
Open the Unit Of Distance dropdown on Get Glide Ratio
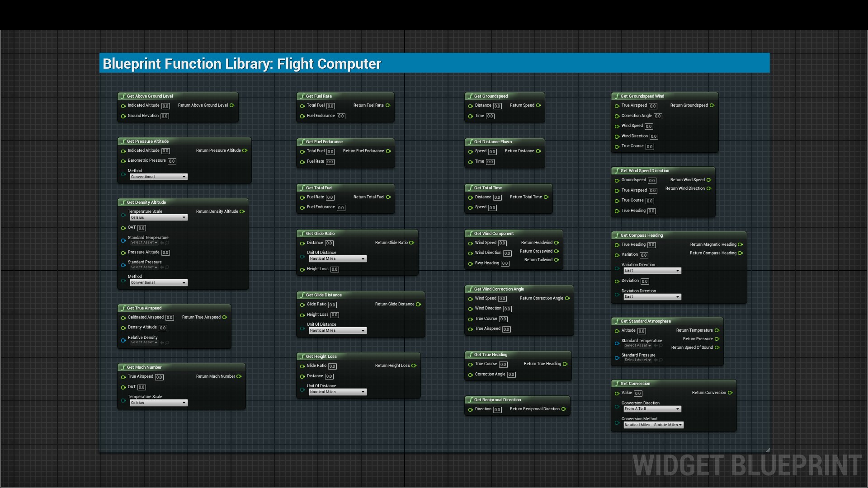[x=337, y=258]
